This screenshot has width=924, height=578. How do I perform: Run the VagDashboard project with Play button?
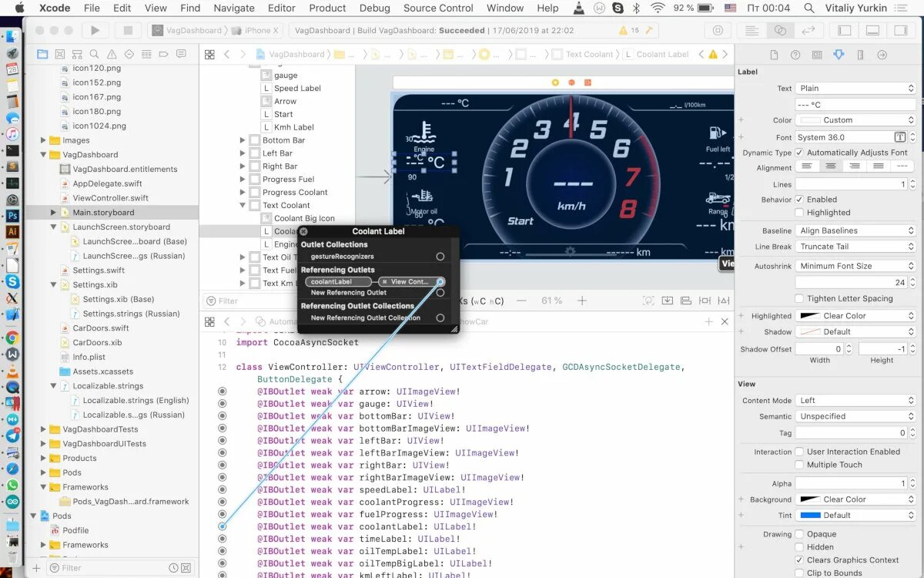(95, 31)
